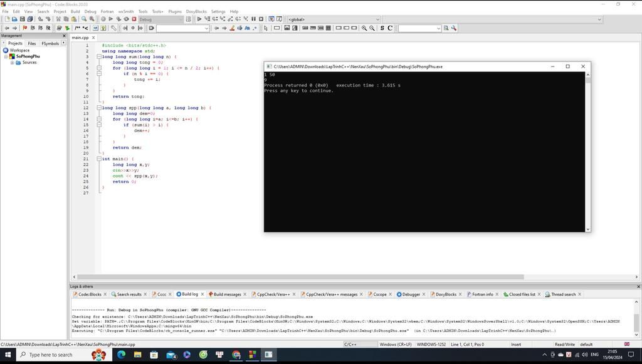Redo the last edit
The image size is (642, 364).
click(x=48, y=19)
